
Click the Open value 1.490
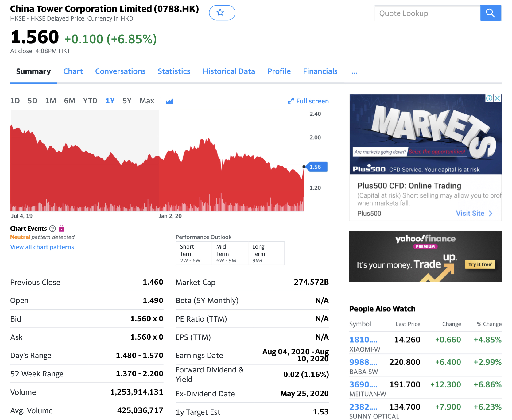click(153, 301)
